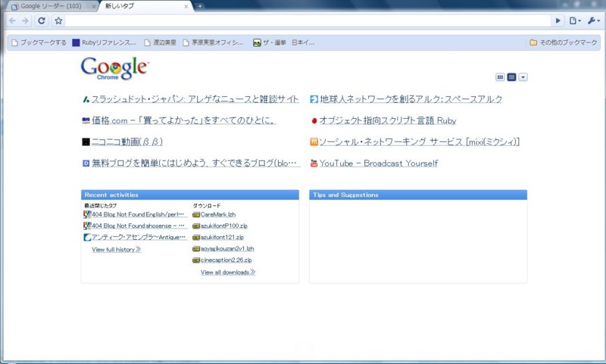Open 渡辺美里 bookmark
This screenshot has height=364, width=606.
click(x=160, y=42)
